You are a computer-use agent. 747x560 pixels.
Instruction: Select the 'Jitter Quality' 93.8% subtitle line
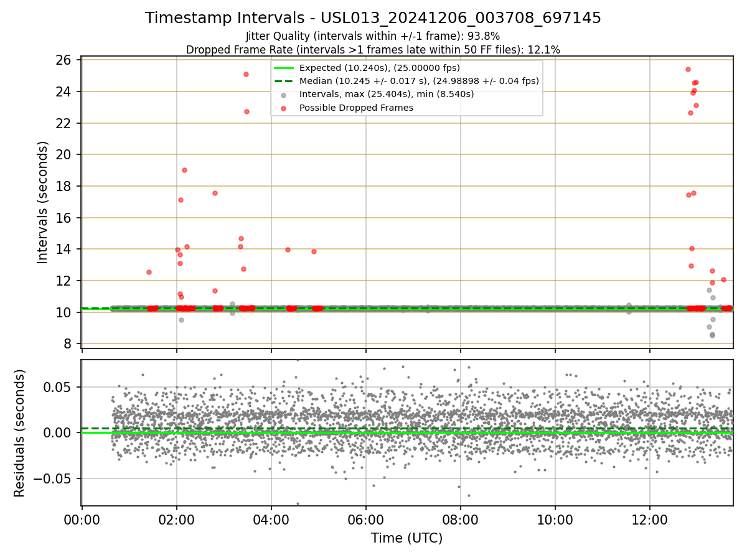click(373, 36)
